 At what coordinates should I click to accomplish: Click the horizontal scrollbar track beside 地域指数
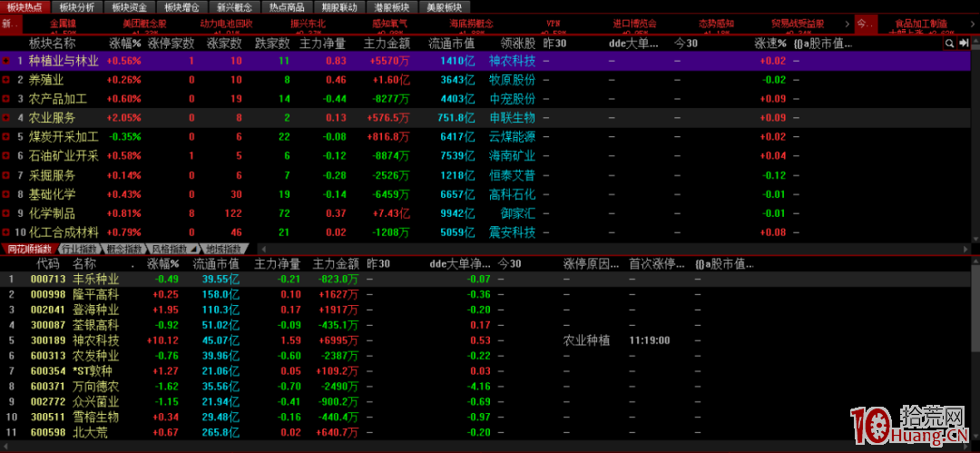615,249
